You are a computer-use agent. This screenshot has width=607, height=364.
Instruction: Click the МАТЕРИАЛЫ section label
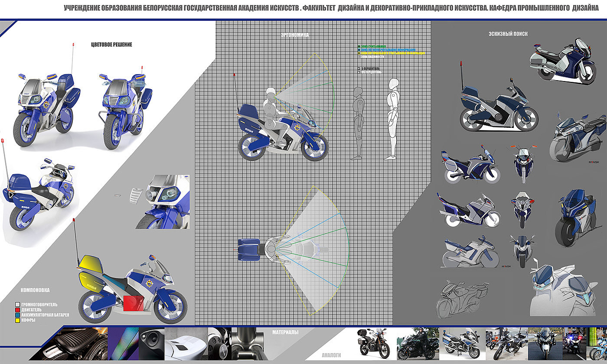click(286, 332)
